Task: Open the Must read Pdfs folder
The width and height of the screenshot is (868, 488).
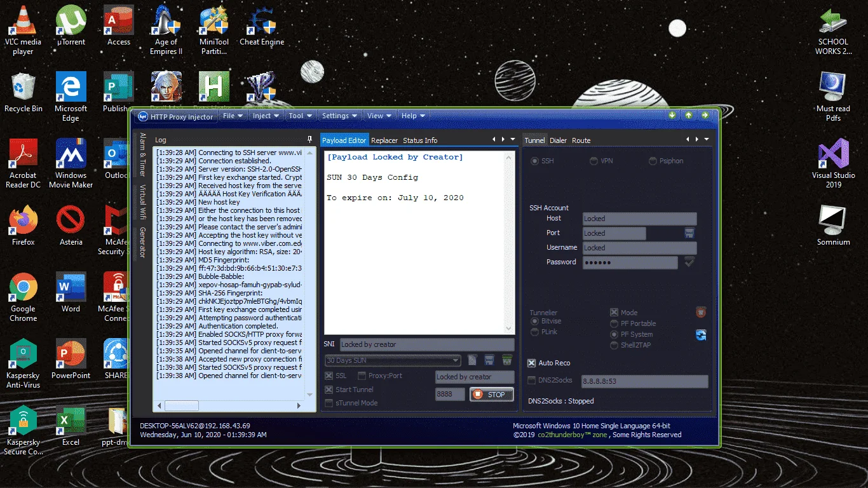Action: pyautogui.click(x=834, y=97)
